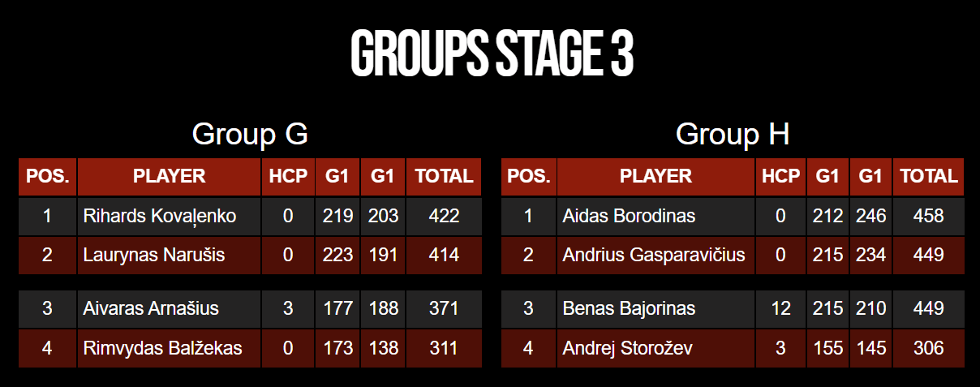Screen dimensions: 980x387
Task: Select the Group G title
Action: point(250,134)
